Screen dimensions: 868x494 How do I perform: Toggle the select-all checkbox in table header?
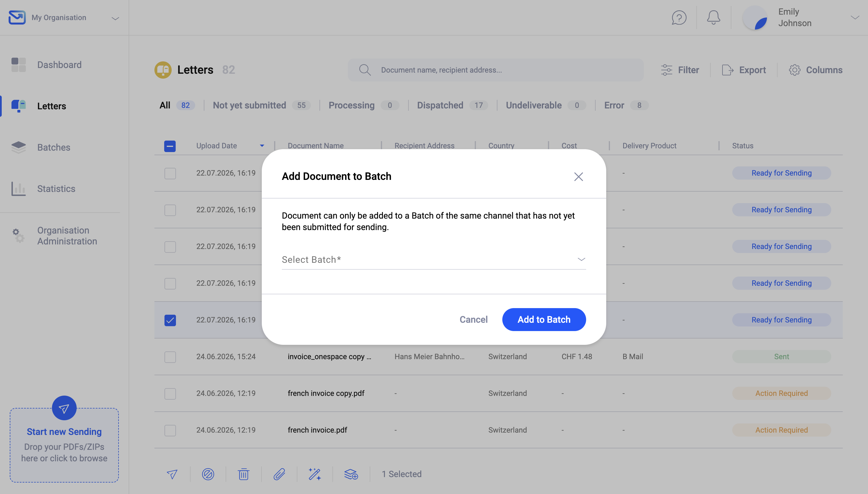point(170,146)
